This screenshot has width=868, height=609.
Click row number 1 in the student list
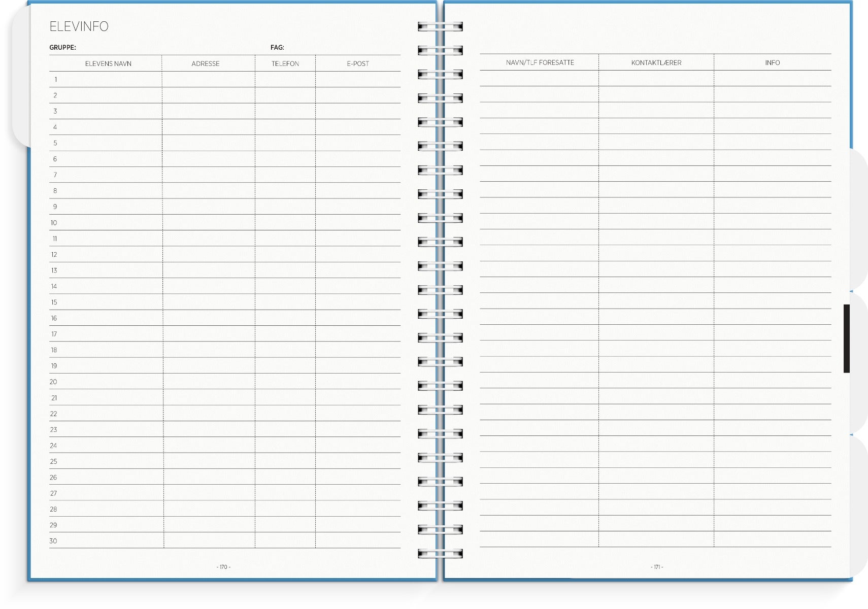(x=55, y=79)
